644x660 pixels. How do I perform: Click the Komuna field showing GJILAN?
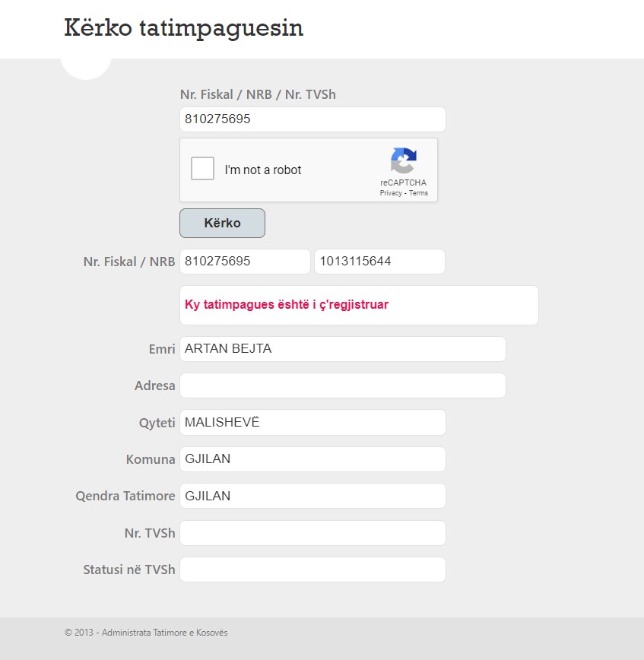tap(312, 459)
